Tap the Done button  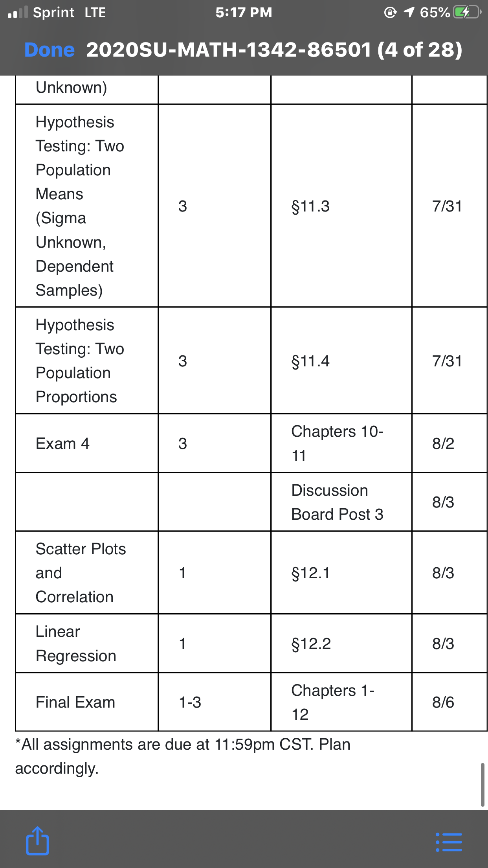pyautogui.click(x=50, y=50)
